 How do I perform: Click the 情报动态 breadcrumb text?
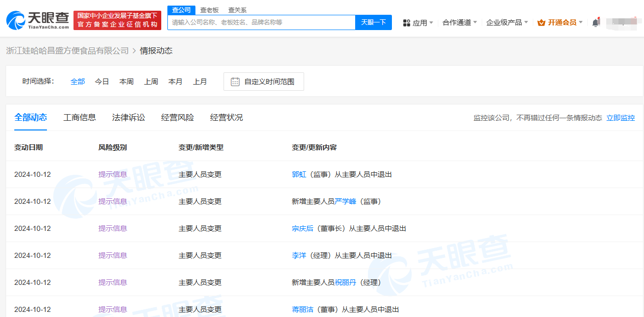[x=156, y=50]
